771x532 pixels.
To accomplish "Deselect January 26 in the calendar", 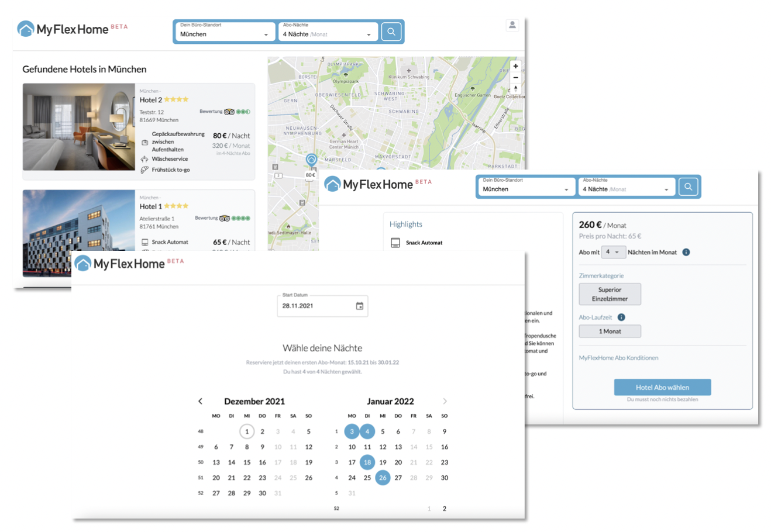I will tap(383, 478).
